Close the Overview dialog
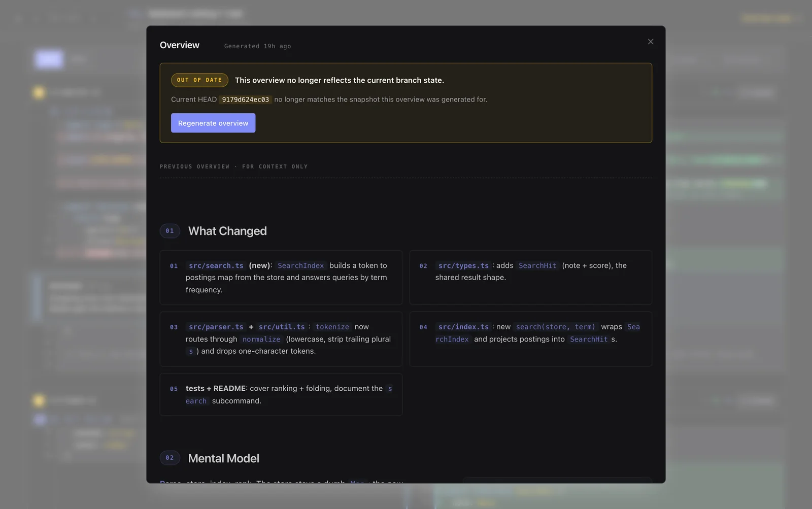This screenshot has width=812, height=509. tap(651, 42)
